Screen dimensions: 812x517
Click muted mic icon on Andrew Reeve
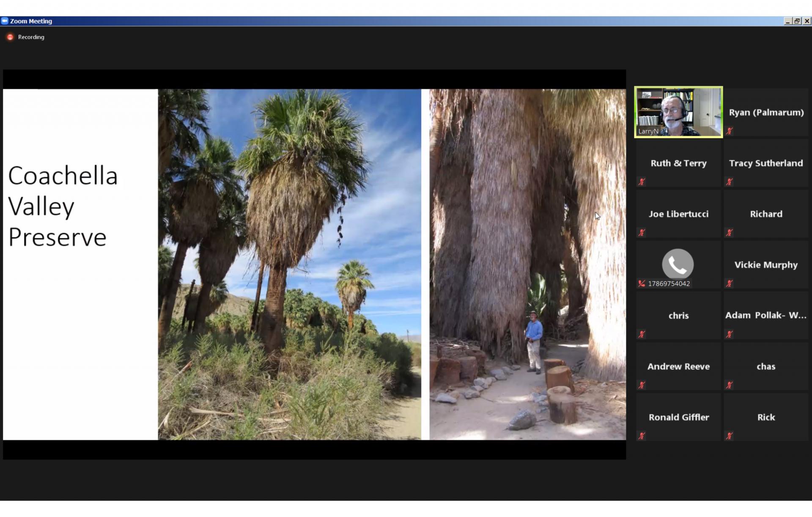642,385
